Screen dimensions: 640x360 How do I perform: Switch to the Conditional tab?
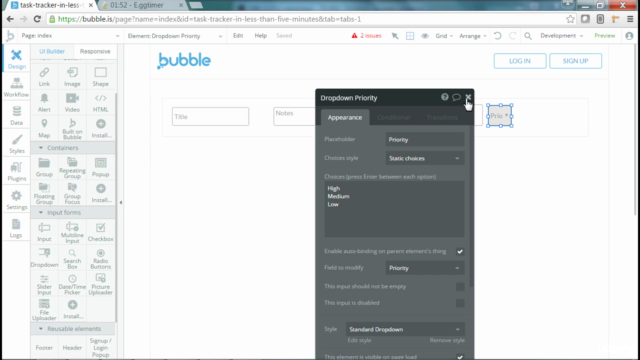[x=393, y=118]
